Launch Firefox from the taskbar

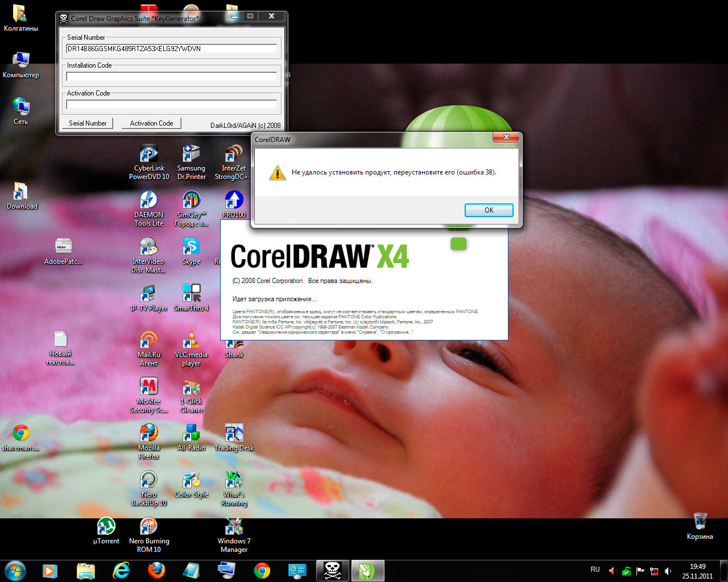pos(156,571)
